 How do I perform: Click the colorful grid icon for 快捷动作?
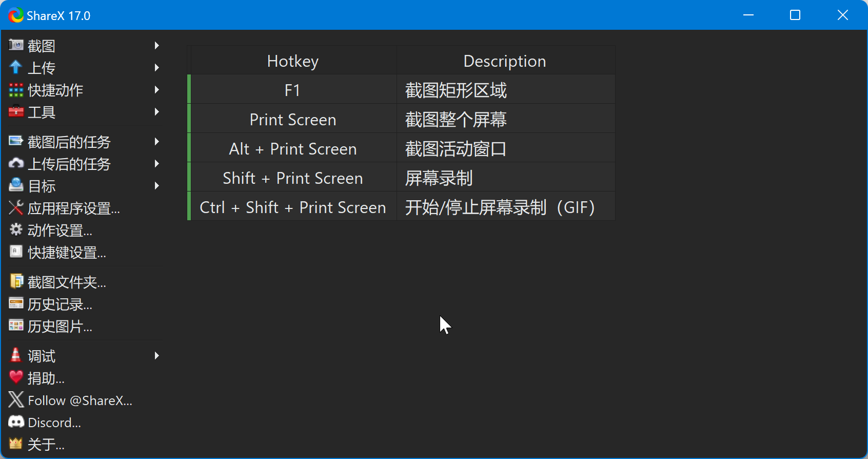pyautogui.click(x=16, y=90)
